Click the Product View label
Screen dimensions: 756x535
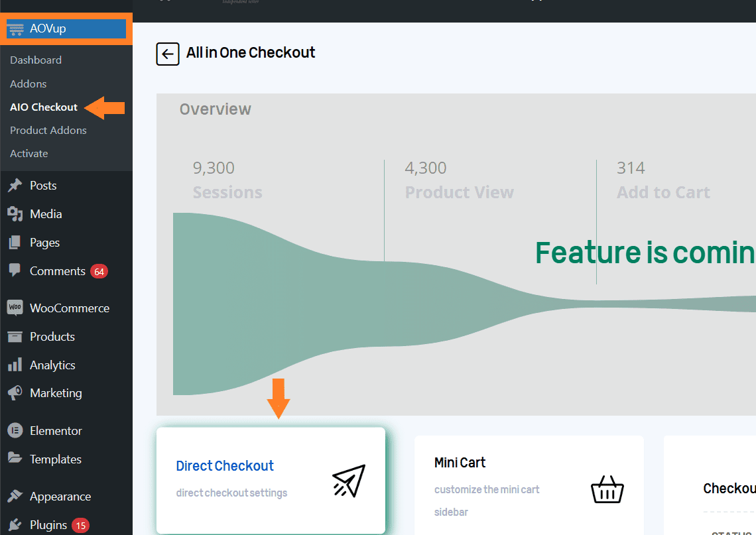pyautogui.click(x=460, y=192)
